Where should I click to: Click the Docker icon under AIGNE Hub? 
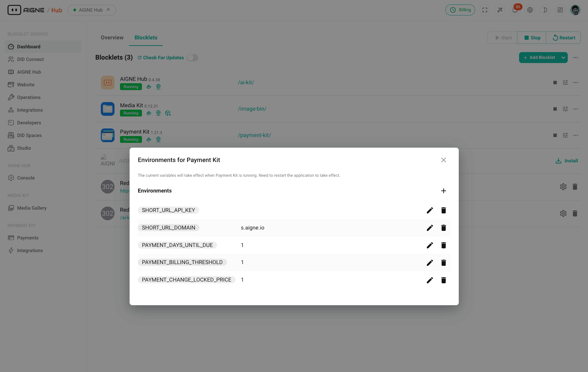[149, 87]
